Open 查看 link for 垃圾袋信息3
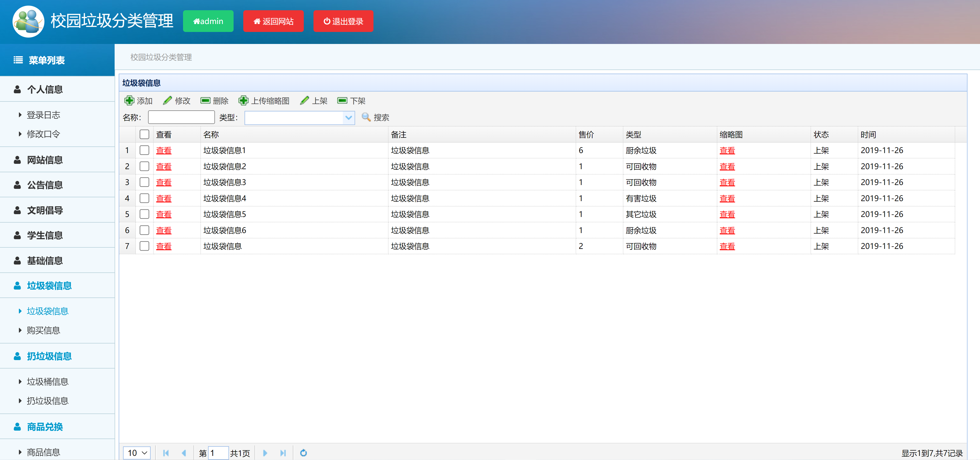This screenshot has width=980, height=460. coord(164,182)
